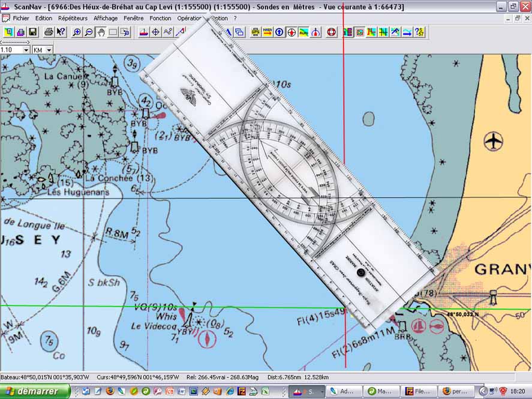Click the 18:20 system clock
Image resolution: width=532 pixels, height=399 pixels.
(518, 391)
